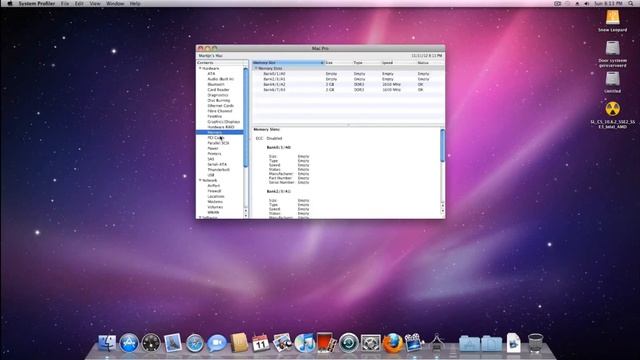This screenshot has height=360, width=640.
Task: Select Firewall under Network
Action: [214, 191]
